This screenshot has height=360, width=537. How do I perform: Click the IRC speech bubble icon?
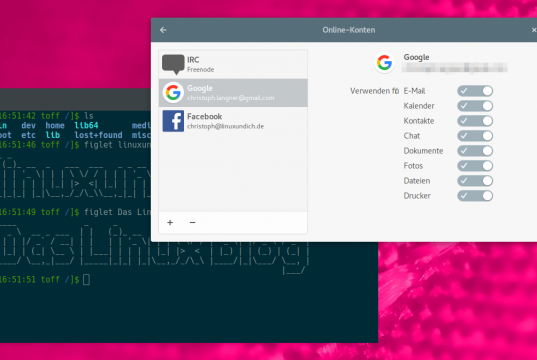173,64
